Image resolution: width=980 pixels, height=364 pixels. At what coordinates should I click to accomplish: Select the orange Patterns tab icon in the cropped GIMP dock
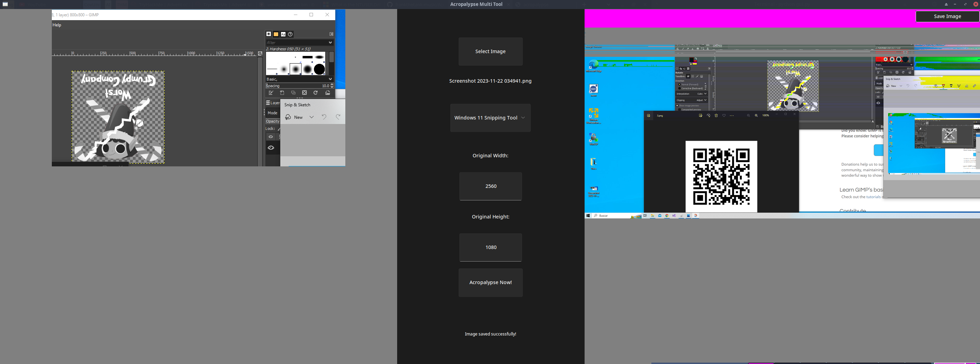pos(276,34)
